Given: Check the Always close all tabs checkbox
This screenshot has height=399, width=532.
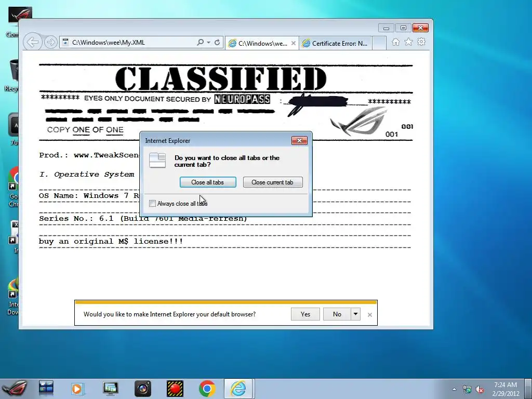Looking at the screenshot, I should click(x=152, y=204).
